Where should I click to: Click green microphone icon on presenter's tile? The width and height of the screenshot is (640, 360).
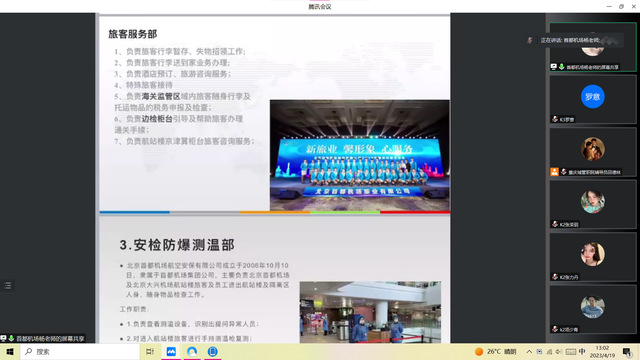(562, 67)
